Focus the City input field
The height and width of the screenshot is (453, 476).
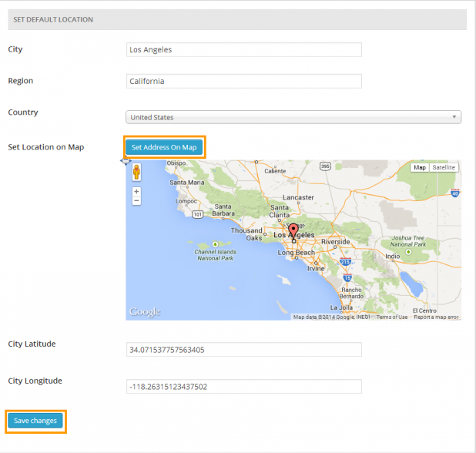click(x=243, y=49)
